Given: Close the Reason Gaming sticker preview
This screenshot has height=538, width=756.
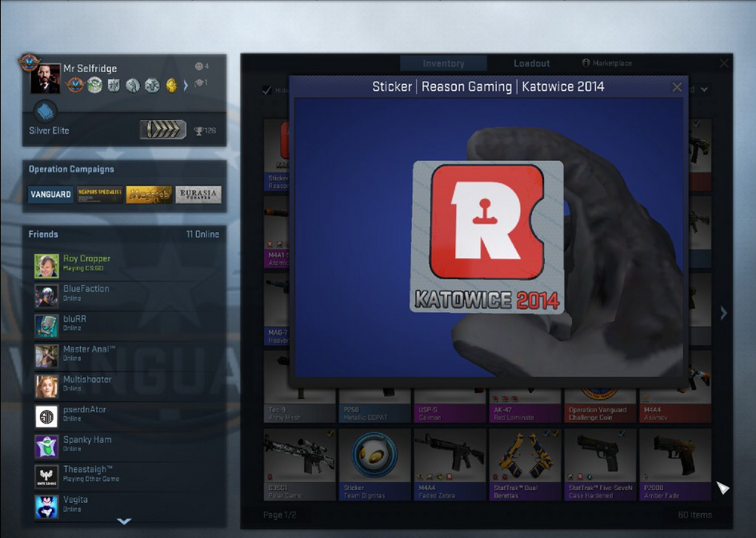Looking at the screenshot, I should click(677, 87).
